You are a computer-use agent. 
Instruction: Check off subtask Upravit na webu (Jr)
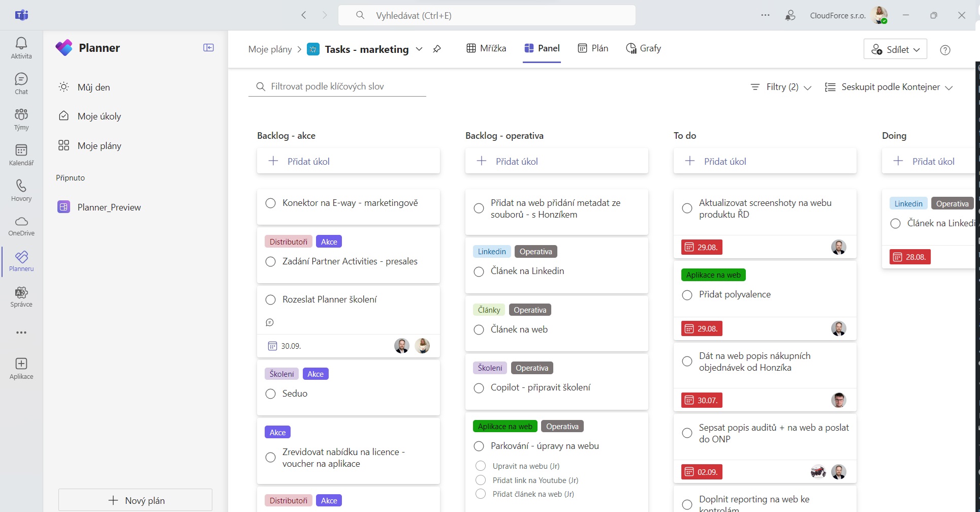point(480,466)
